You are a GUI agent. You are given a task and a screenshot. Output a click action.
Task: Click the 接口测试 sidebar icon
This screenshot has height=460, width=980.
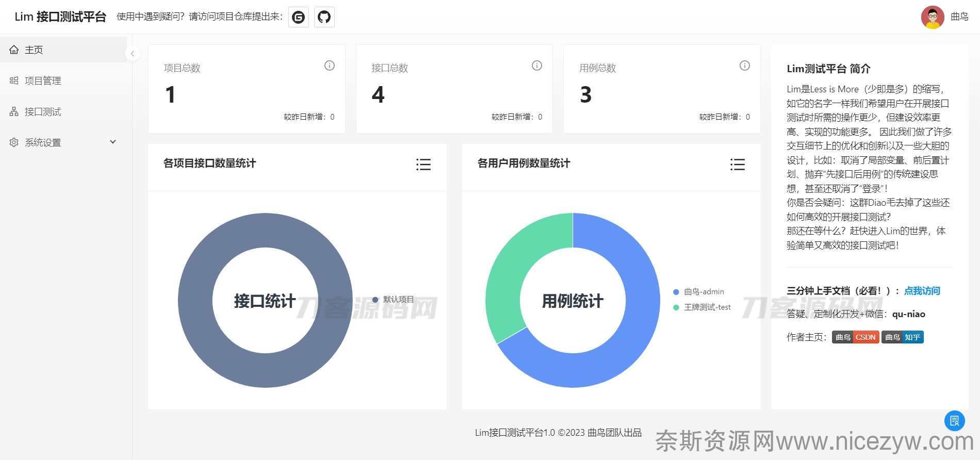[14, 111]
